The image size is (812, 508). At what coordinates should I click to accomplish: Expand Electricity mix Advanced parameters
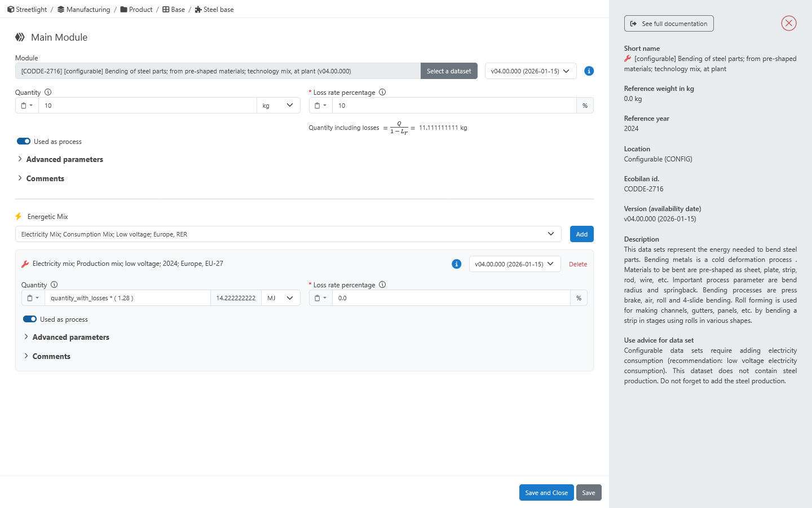pyautogui.click(x=66, y=338)
